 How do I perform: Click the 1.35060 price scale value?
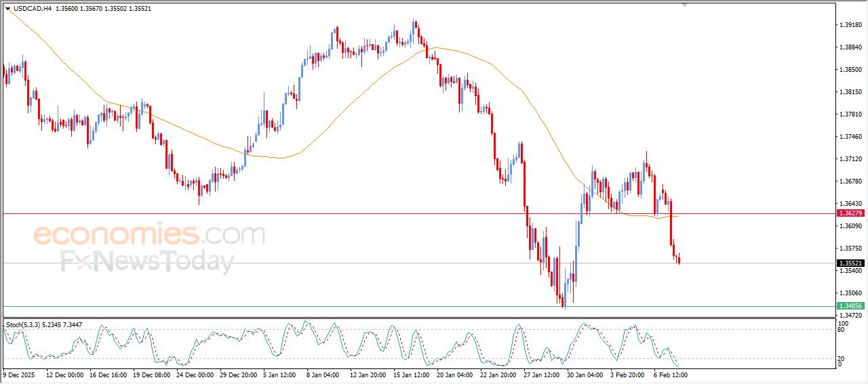point(850,293)
